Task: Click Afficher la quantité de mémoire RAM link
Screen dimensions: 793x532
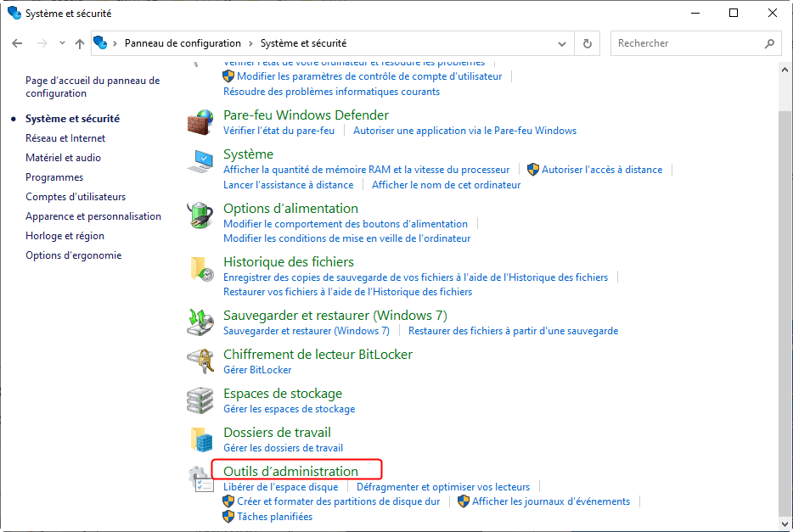Action: (367, 170)
